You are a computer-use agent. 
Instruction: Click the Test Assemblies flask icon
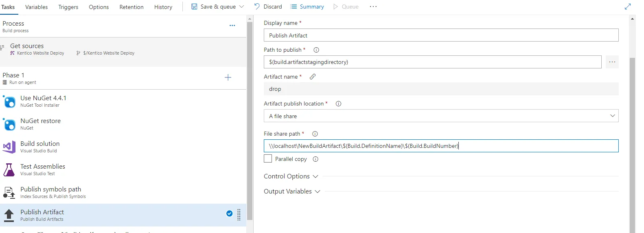(x=9, y=170)
